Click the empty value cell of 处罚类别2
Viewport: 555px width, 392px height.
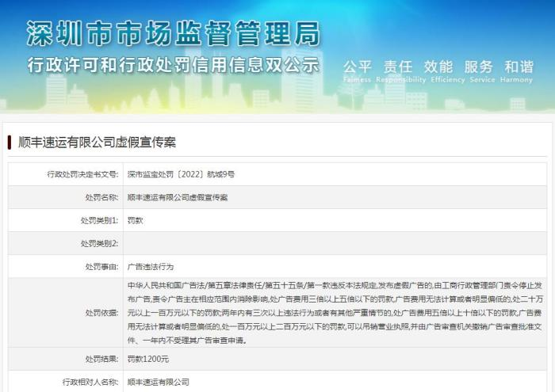(333, 243)
